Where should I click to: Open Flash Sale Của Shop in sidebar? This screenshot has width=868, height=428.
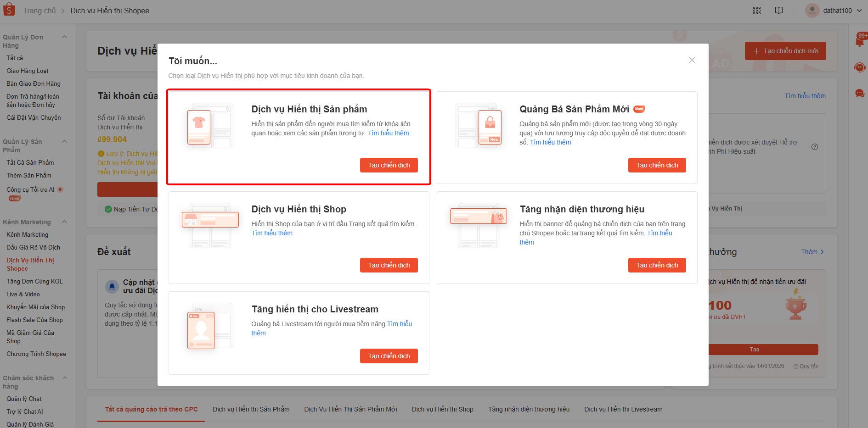(34, 320)
